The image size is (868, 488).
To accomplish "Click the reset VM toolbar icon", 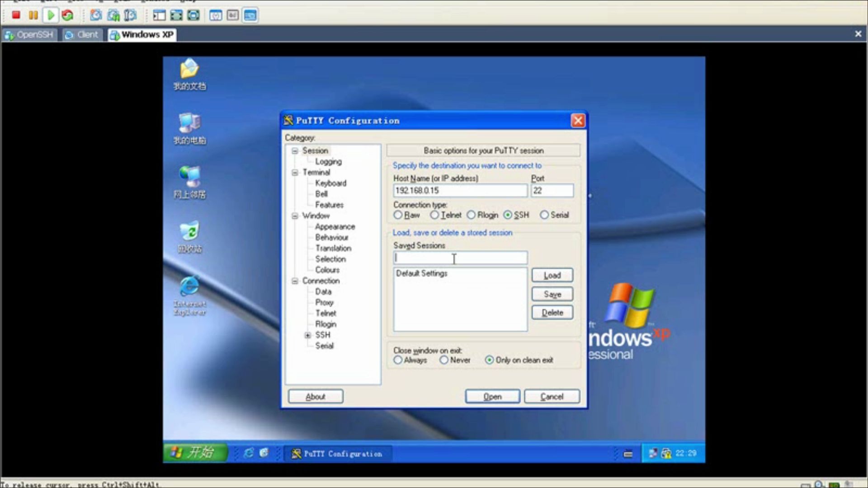I will point(68,15).
